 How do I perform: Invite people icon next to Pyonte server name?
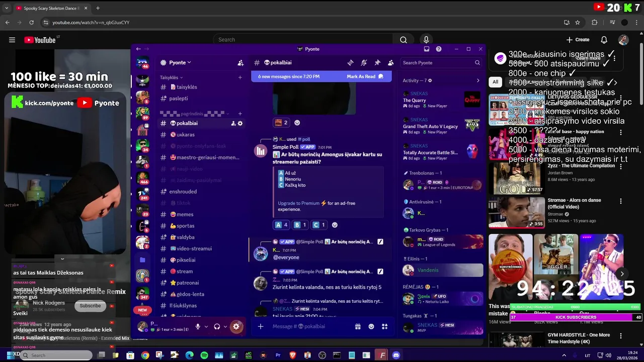pyautogui.click(x=240, y=63)
